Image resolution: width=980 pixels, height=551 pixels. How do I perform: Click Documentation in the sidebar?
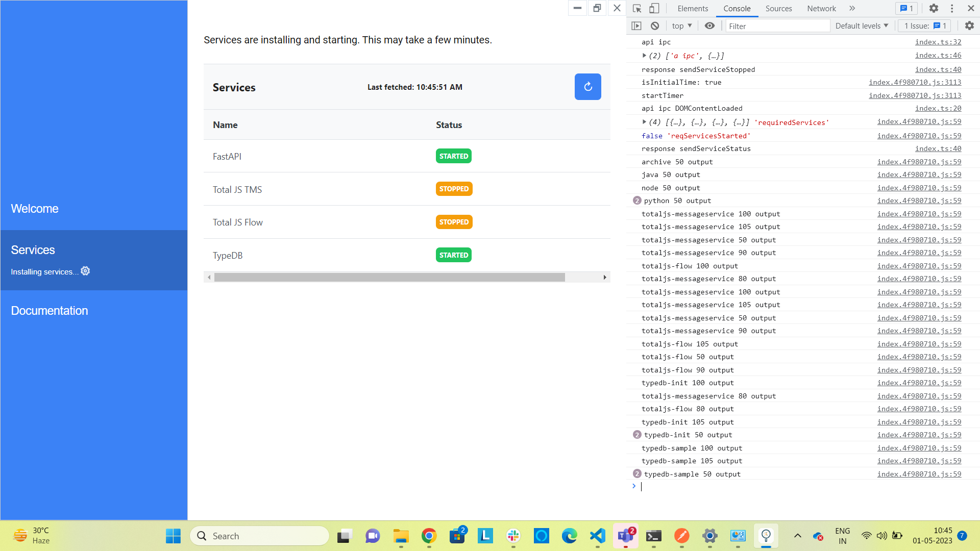coord(50,311)
